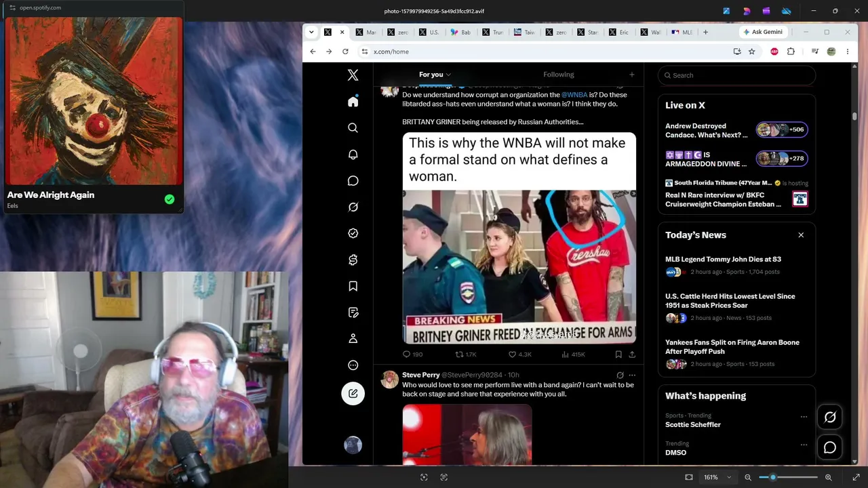Open the @WNBA mention link
This screenshot has width=868, height=488.
[x=574, y=95]
